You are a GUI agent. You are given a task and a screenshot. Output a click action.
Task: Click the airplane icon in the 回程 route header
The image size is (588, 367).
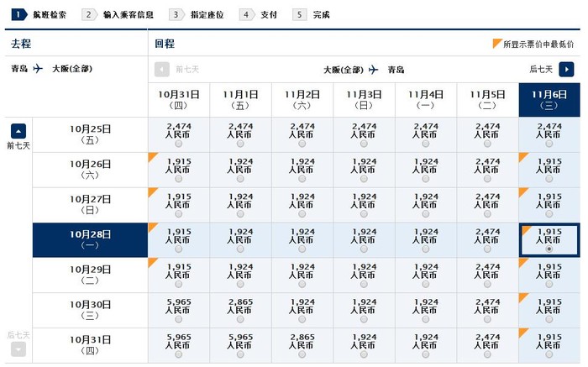point(374,69)
